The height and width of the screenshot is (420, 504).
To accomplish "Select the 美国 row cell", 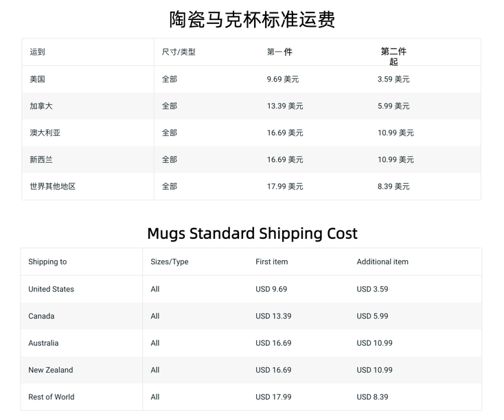I will coord(37,79).
